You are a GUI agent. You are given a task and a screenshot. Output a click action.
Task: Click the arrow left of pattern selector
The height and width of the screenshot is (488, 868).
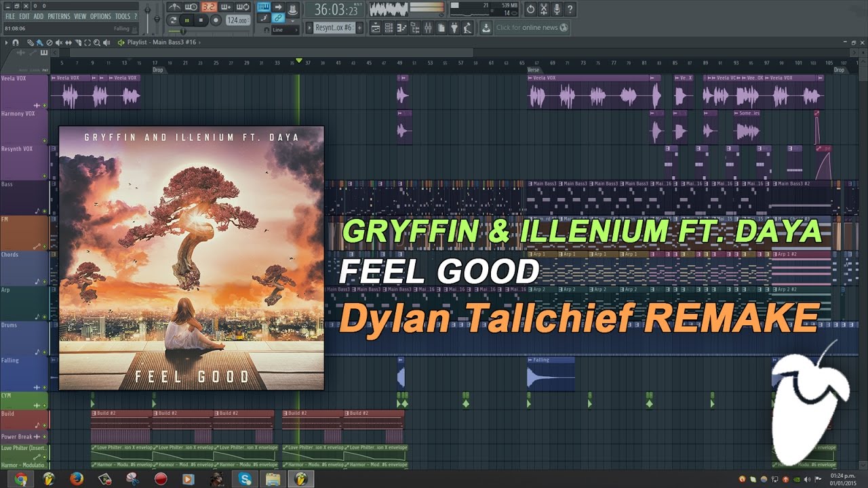309,28
